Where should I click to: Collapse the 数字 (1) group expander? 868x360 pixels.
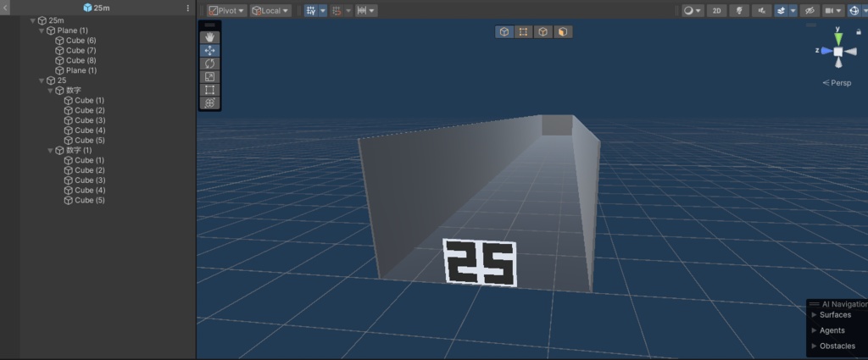[x=50, y=151]
